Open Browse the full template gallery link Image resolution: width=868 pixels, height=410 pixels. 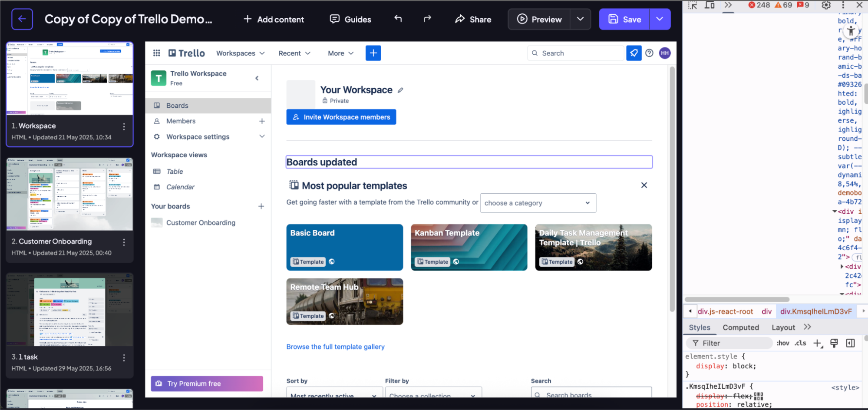click(335, 347)
